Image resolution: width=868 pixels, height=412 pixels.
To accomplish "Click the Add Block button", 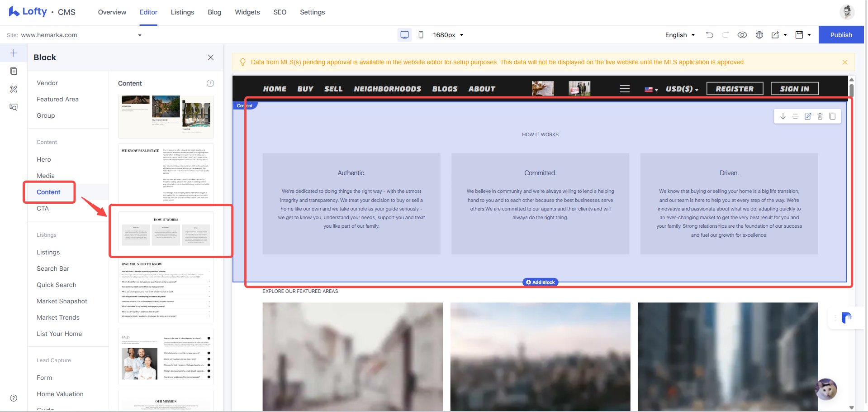I will coord(541,282).
